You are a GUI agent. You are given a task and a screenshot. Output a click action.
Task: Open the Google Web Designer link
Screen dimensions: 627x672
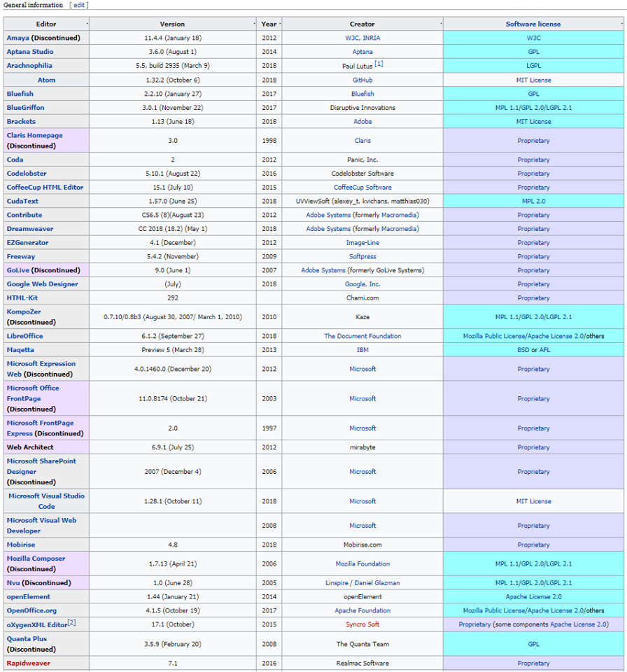(x=43, y=284)
